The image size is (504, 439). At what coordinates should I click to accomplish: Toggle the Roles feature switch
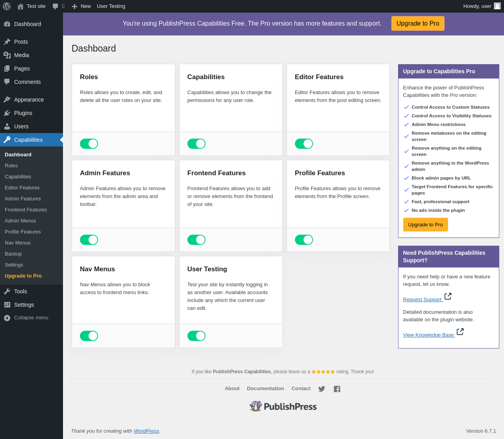(89, 144)
